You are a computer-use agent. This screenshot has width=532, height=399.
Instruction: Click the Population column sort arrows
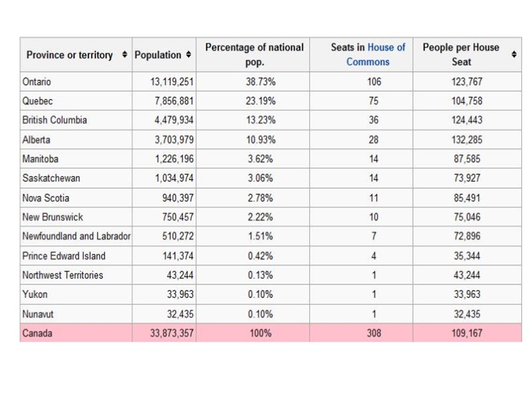(189, 55)
